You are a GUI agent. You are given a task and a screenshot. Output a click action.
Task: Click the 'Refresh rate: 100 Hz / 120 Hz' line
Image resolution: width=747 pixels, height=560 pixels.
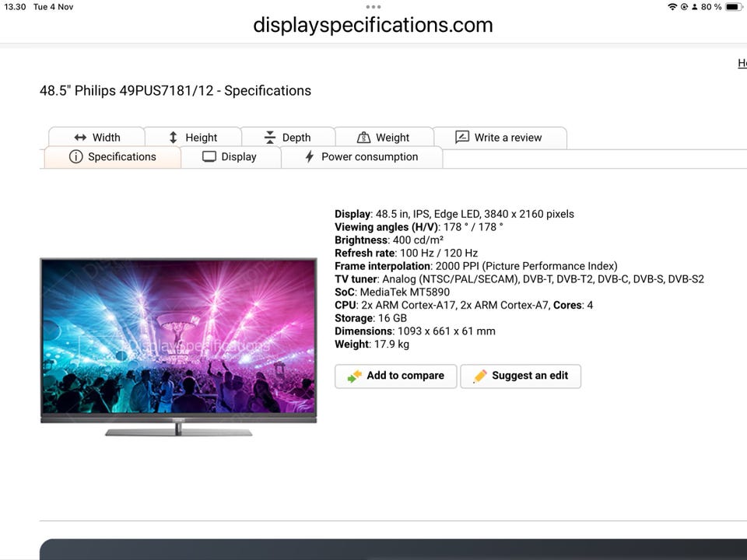(406, 253)
